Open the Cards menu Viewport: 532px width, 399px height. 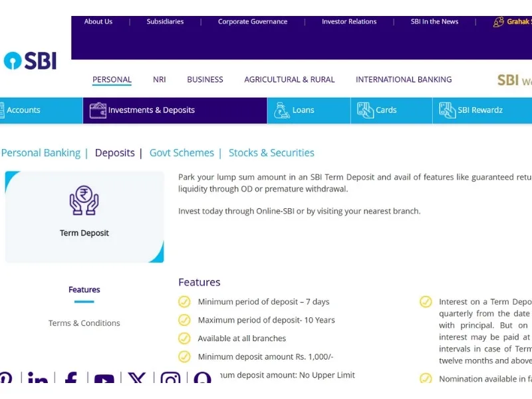(x=392, y=110)
